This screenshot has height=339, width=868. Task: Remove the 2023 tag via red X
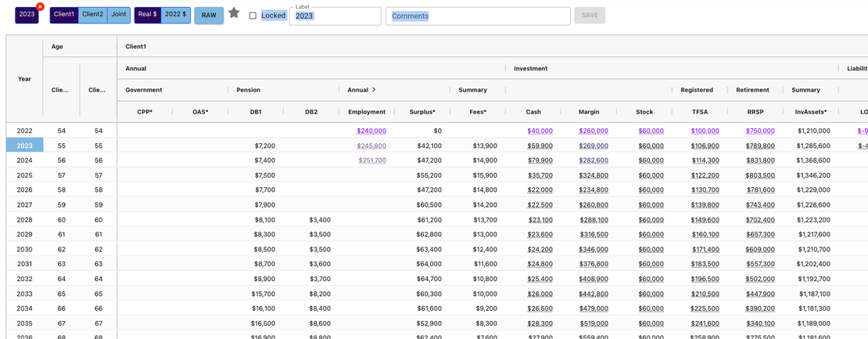[x=40, y=7]
